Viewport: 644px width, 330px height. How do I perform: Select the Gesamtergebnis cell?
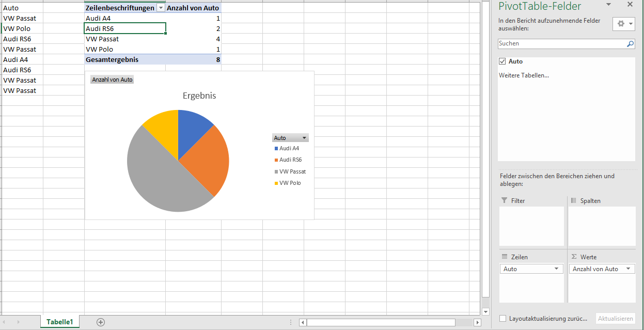(125, 59)
